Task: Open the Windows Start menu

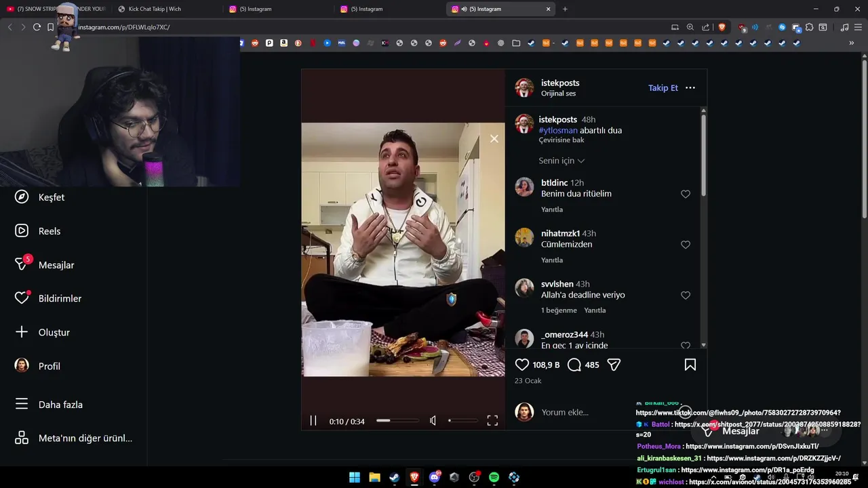Action: [355, 477]
